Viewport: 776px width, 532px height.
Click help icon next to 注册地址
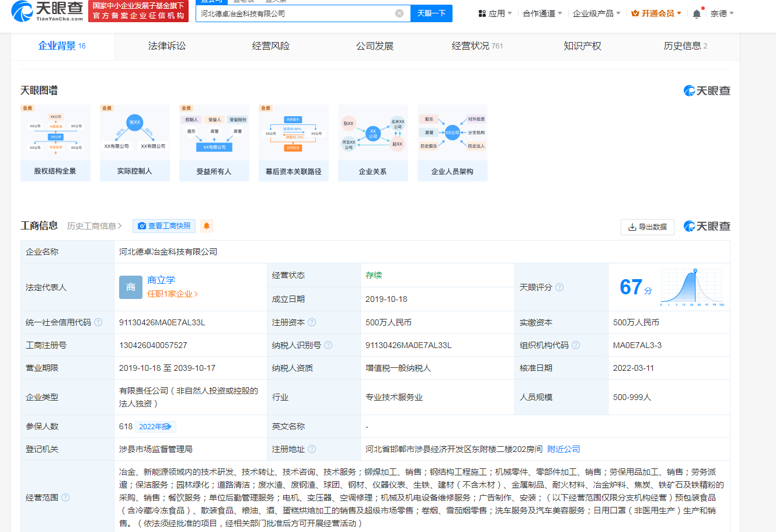(312, 449)
